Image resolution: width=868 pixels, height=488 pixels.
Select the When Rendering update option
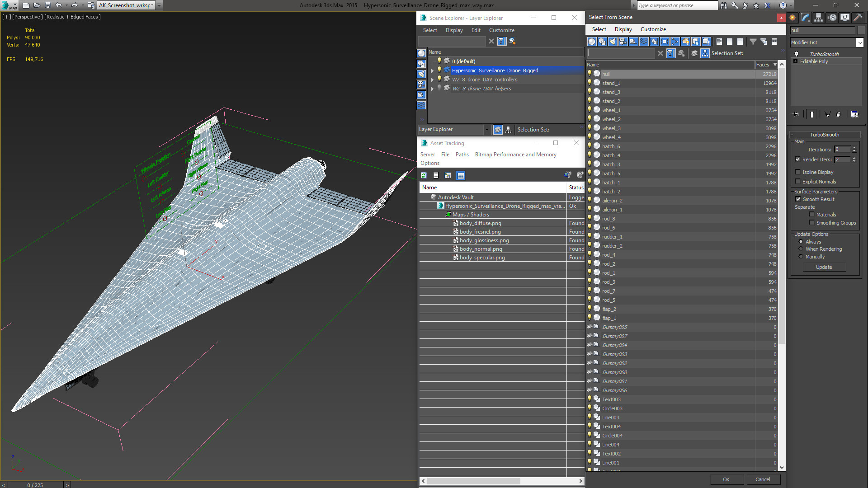(x=801, y=249)
